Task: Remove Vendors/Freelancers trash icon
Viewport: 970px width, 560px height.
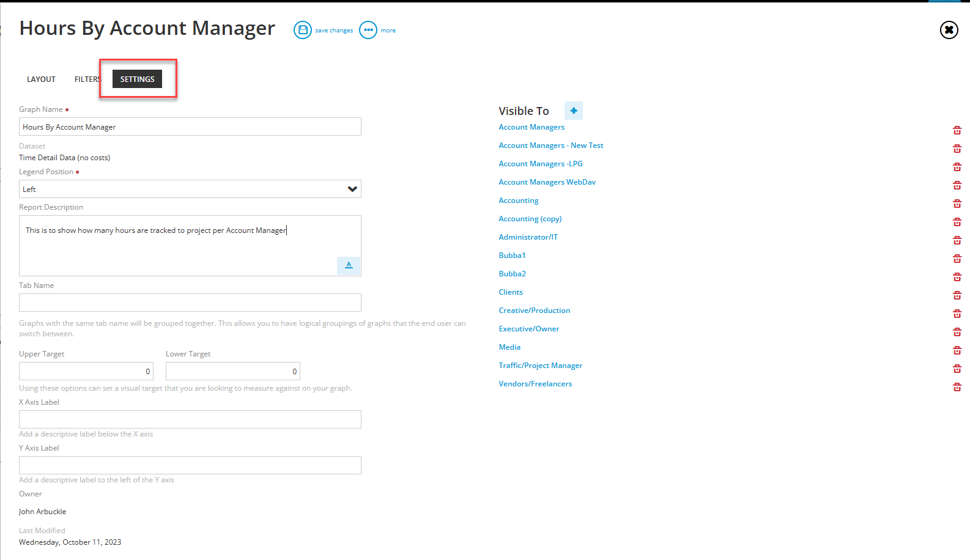Action: [957, 387]
